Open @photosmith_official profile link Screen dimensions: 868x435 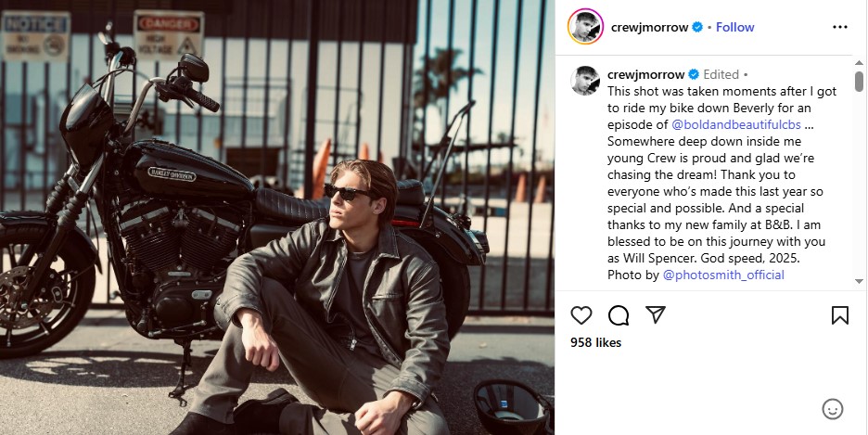pyautogui.click(x=723, y=275)
